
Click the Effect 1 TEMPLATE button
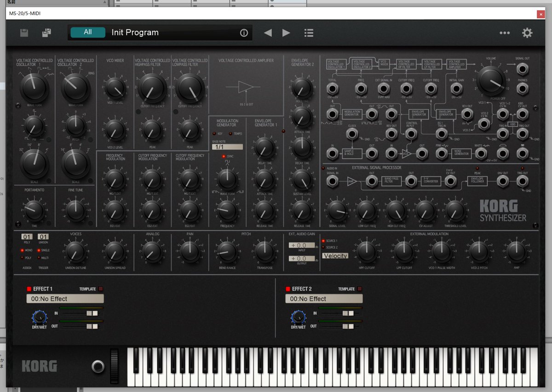(x=101, y=289)
